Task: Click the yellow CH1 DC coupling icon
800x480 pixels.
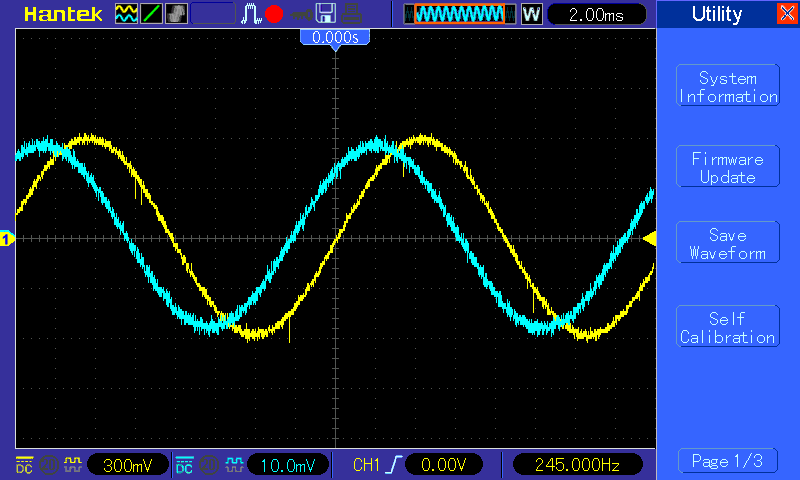Action: click(x=24, y=465)
